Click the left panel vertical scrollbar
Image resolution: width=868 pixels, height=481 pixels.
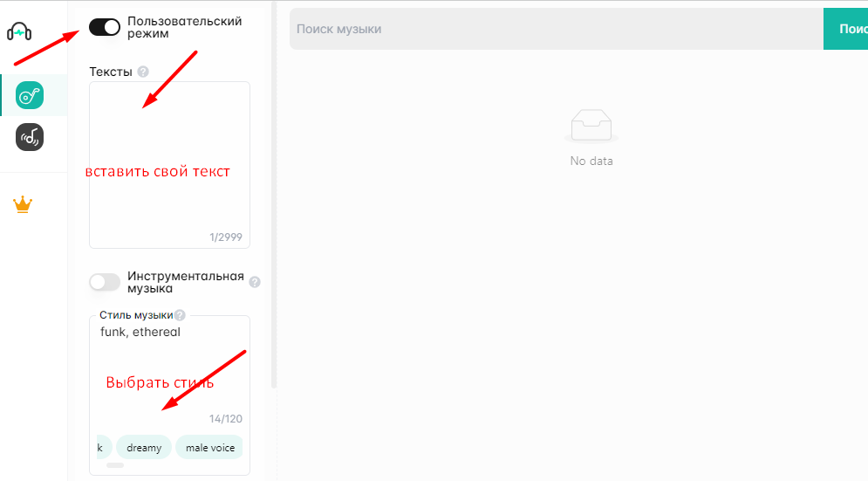point(274,192)
